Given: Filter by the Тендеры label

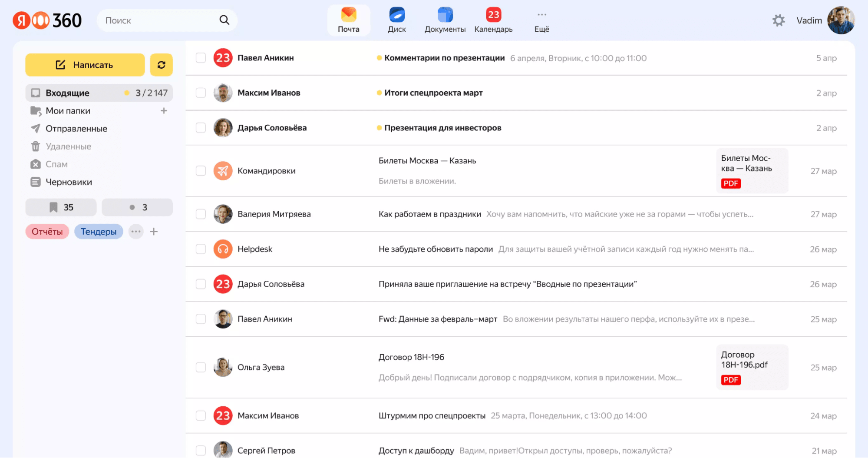Looking at the screenshot, I should (99, 232).
